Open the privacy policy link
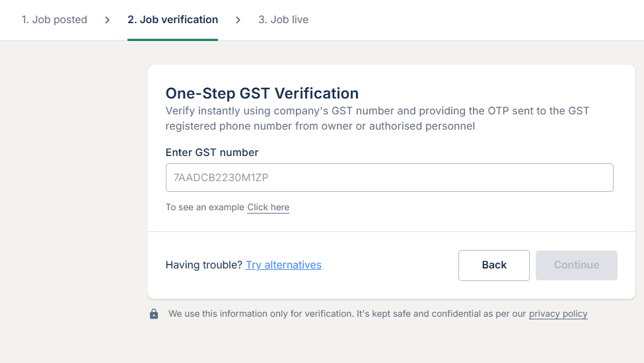 (x=558, y=314)
